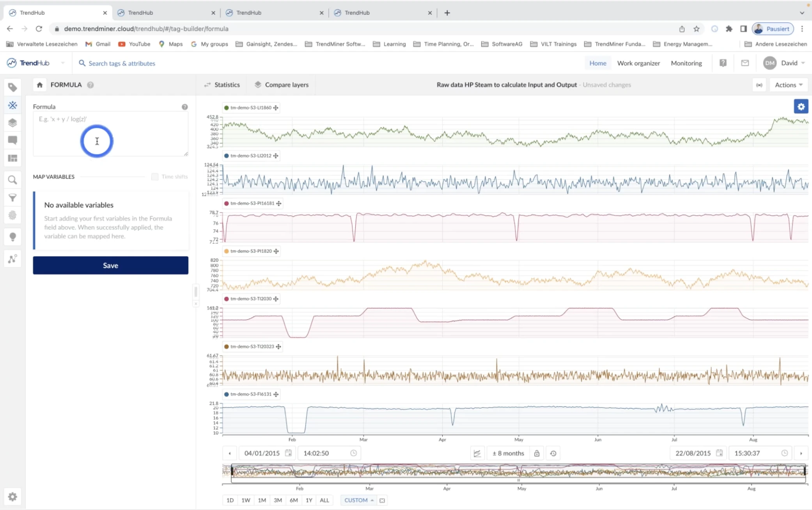This screenshot has width=812, height=510.
Task: Select the 1M time range button
Action: pos(262,500)
